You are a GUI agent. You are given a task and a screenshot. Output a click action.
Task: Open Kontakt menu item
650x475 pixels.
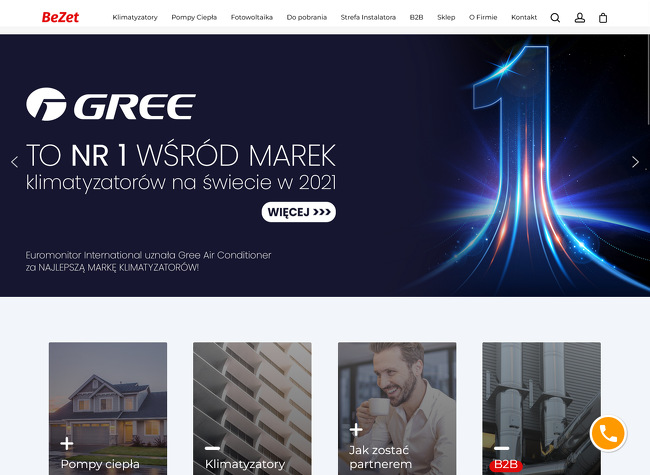click(524, 17)
